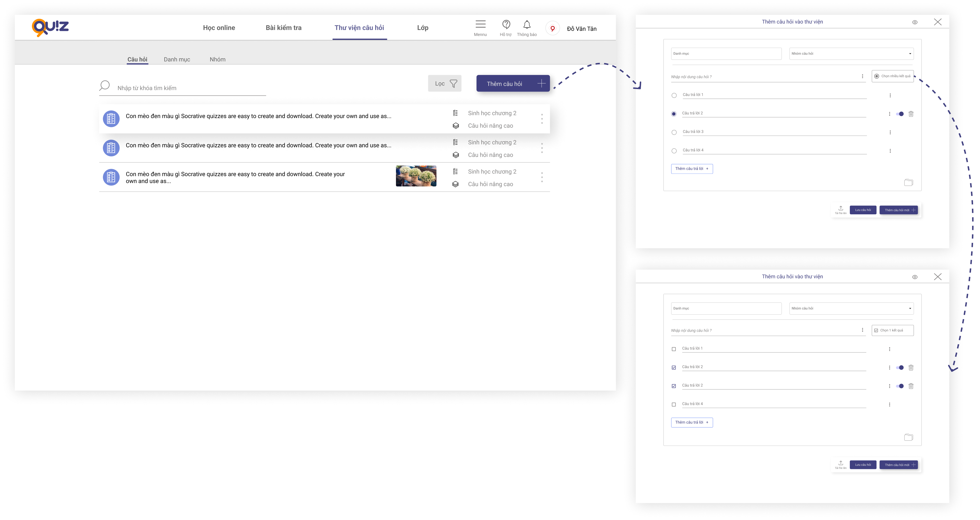
Task: Click the Thêm câu hỏi button
Action: (513, 84)
